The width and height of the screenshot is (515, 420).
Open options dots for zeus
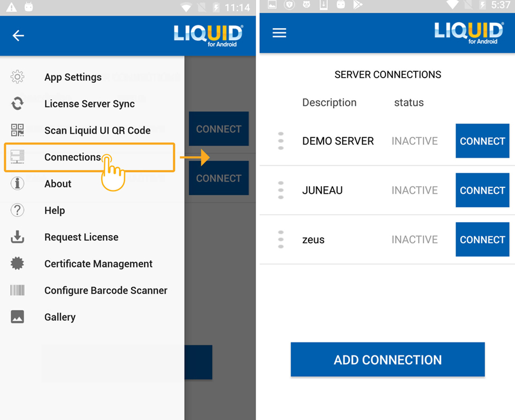click(x=281, y=239)
